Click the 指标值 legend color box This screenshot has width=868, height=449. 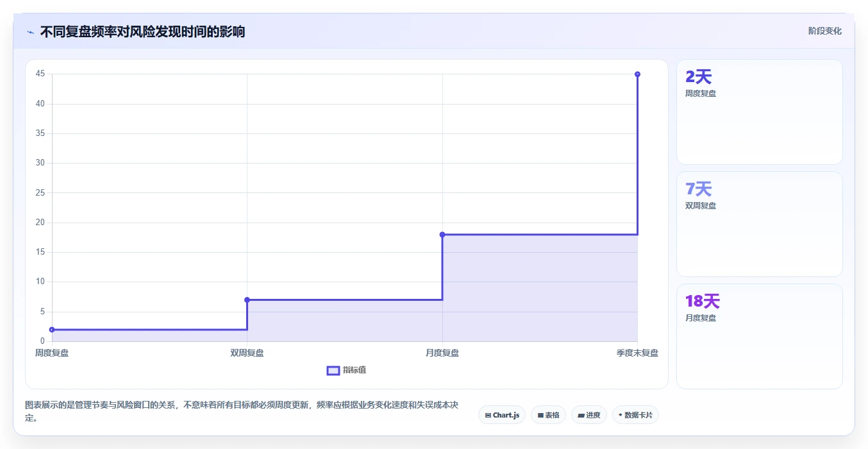(x=333, y=370)
